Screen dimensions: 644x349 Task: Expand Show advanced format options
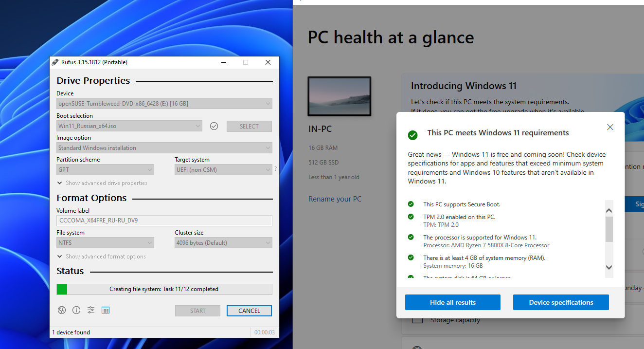(x=102, y=257)
